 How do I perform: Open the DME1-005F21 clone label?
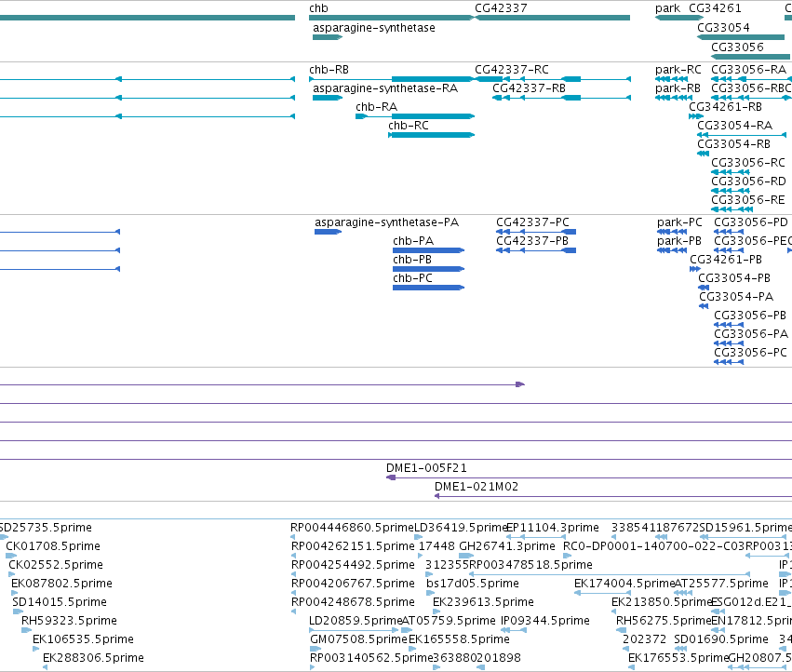point(426,468)
